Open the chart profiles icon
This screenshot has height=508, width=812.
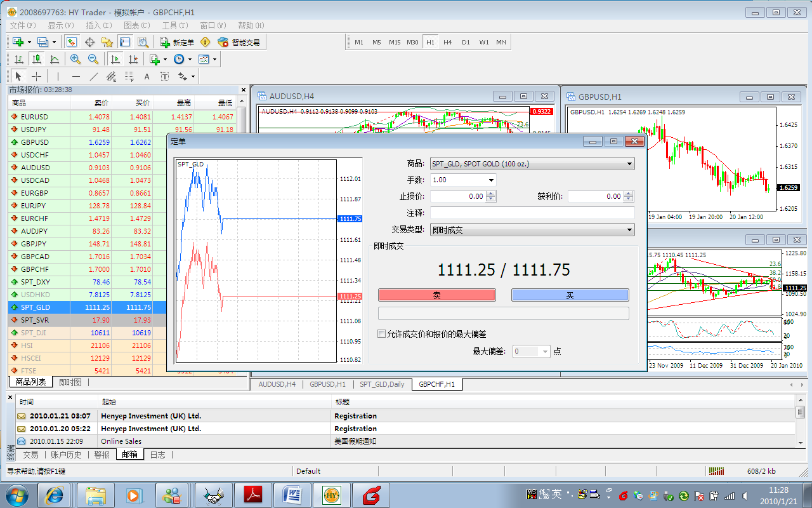pos(43,42)
